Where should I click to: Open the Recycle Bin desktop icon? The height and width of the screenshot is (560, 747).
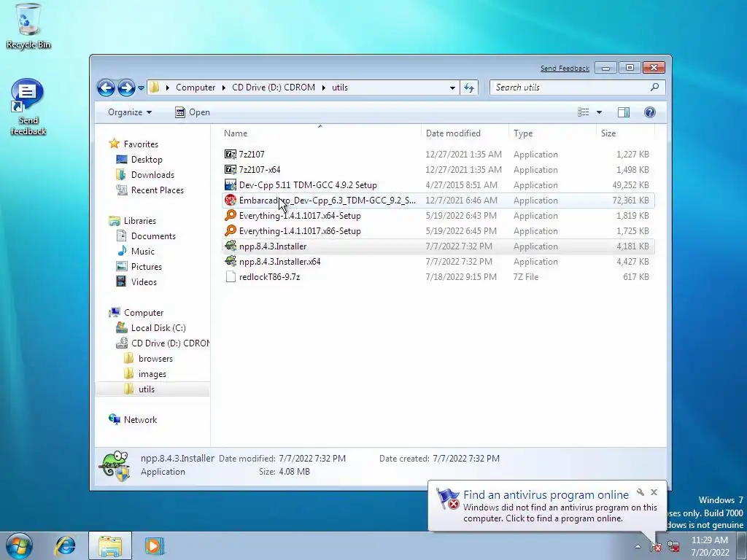tap(28, 26)
